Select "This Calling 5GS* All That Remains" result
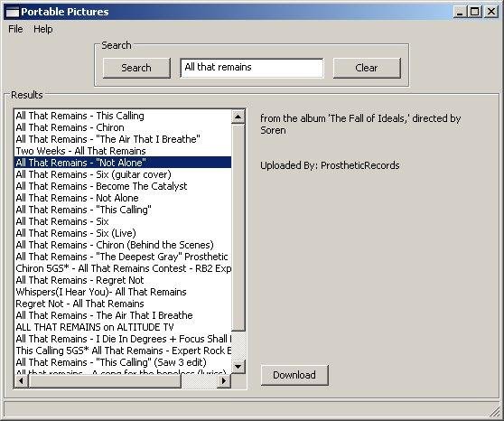 pyautogui.click(x=124, y=351)
